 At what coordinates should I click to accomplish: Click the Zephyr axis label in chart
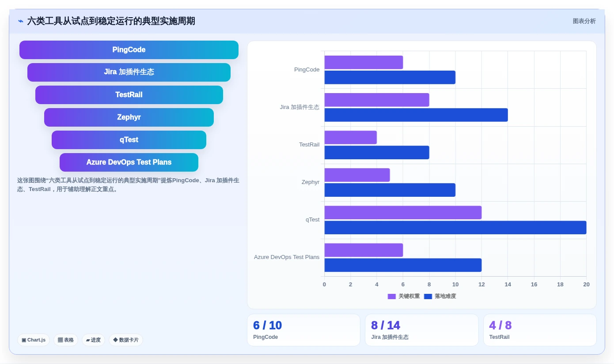coord(311,182)
